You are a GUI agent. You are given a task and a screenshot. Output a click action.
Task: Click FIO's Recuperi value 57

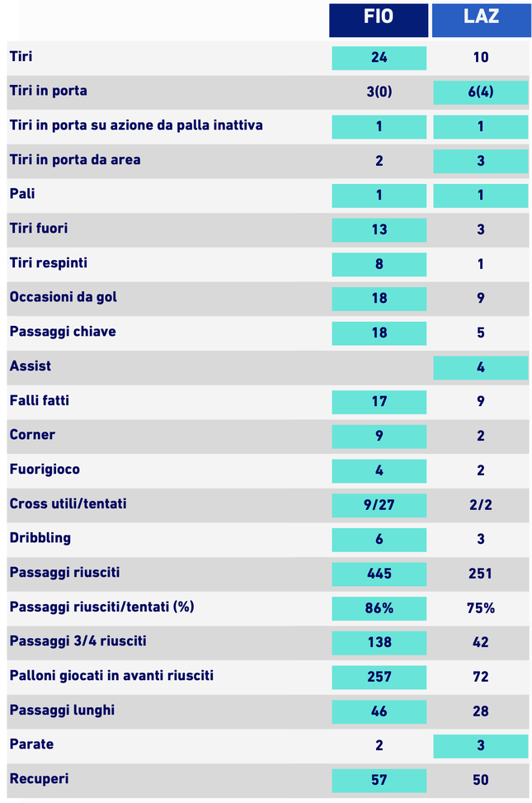tap(379, 780)
